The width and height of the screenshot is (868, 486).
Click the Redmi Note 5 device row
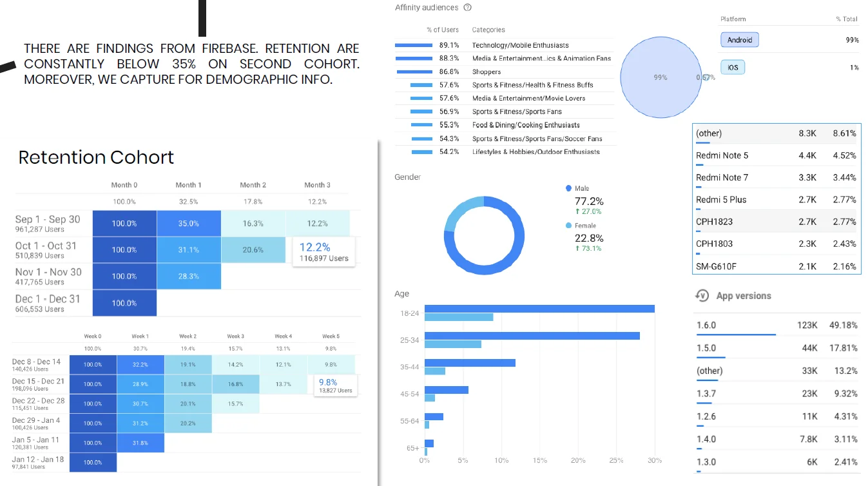click(776, 155)
